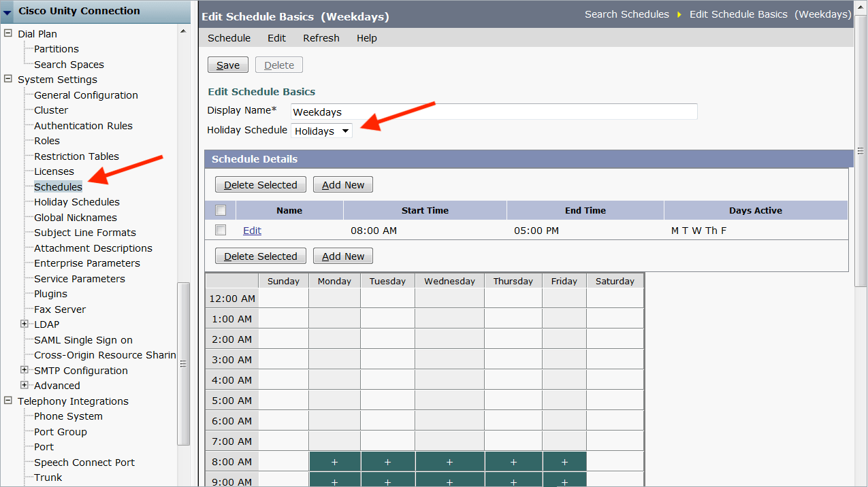Click the navigation tree scrollbar thumb

point(183,363)
